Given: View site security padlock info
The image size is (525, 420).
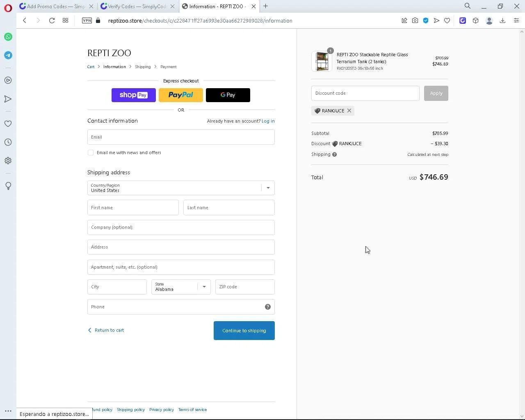Looking at the screenshot, I should pyautogui.click(x=98, y=21).
